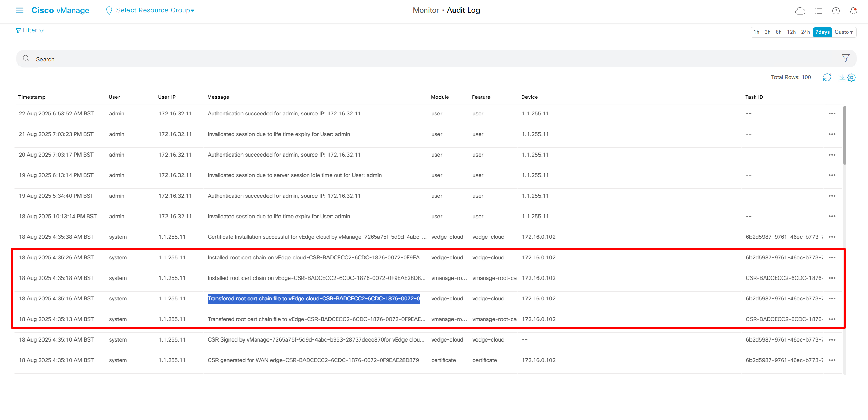Refresh the audit log table

(x=827, y=77)
